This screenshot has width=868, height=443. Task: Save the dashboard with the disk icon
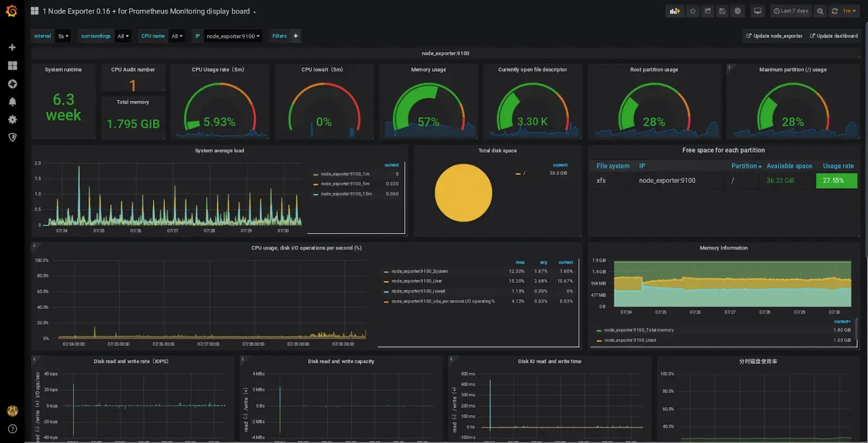coord(722,11)
